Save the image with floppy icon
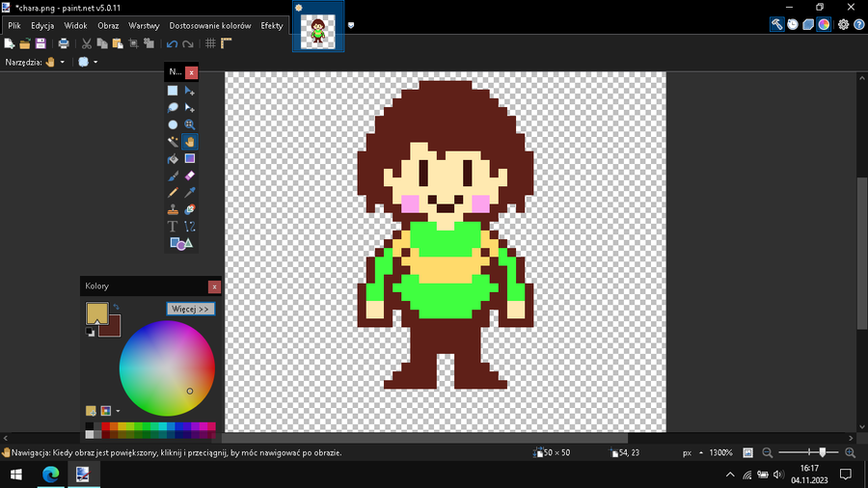 coord(41,43)
